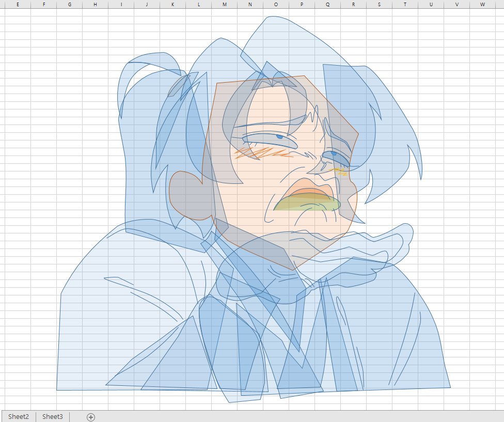Select column G header

pyautogui.click(x=69, y=4)
